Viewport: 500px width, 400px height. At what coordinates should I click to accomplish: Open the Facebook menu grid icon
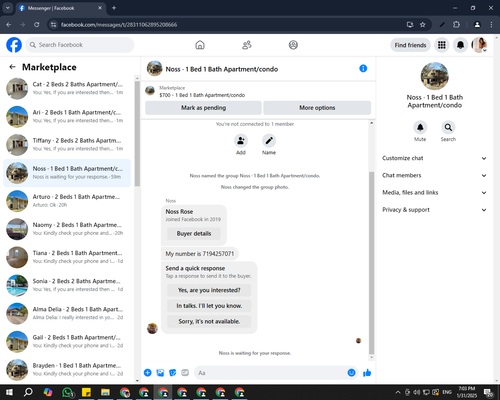click(442, 45)
